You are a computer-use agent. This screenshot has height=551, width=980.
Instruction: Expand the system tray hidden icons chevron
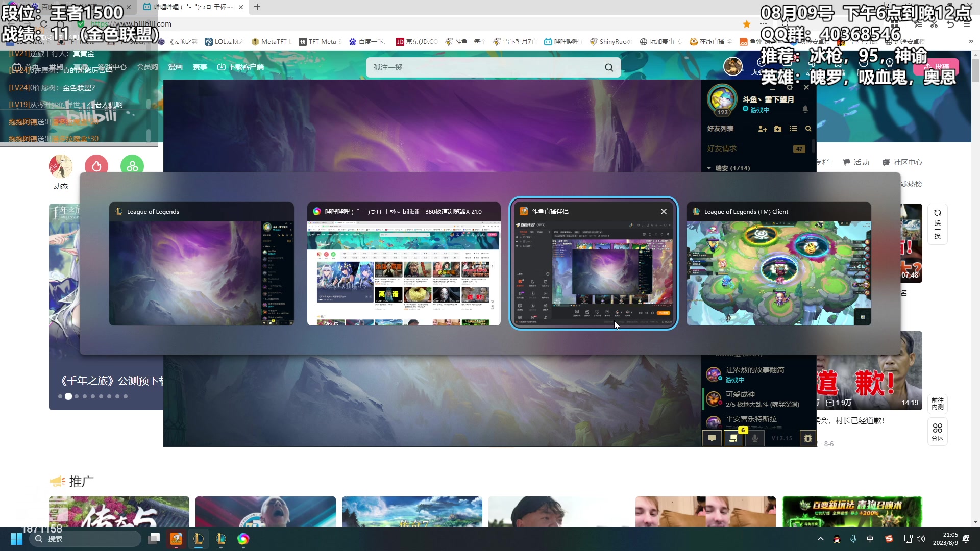coord(821,539)
